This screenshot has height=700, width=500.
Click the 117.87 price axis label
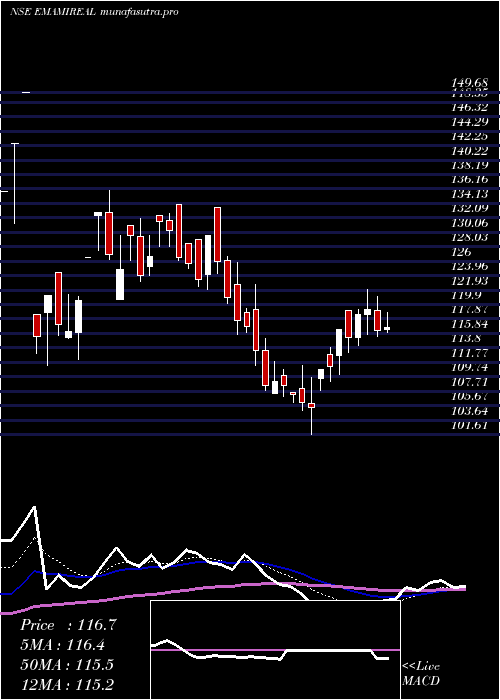(x=470, y=309)
